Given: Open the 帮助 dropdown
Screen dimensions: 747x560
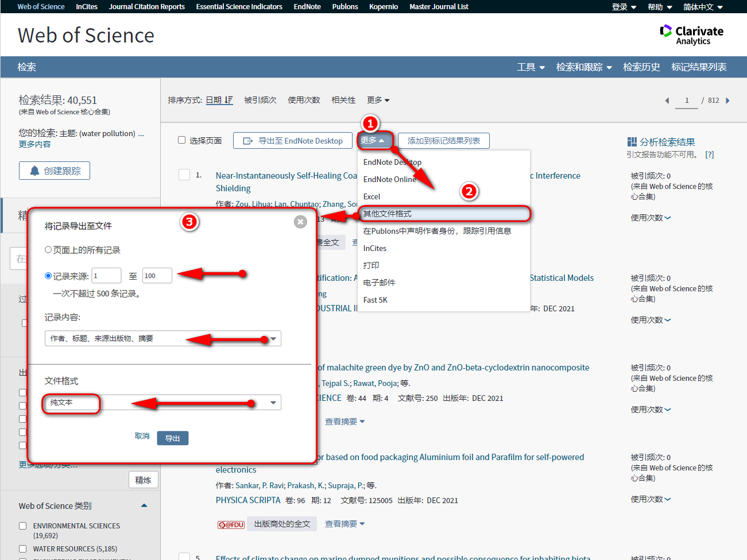Looking at the screenshot, I should pyautogui.click(x=660, y=7).
